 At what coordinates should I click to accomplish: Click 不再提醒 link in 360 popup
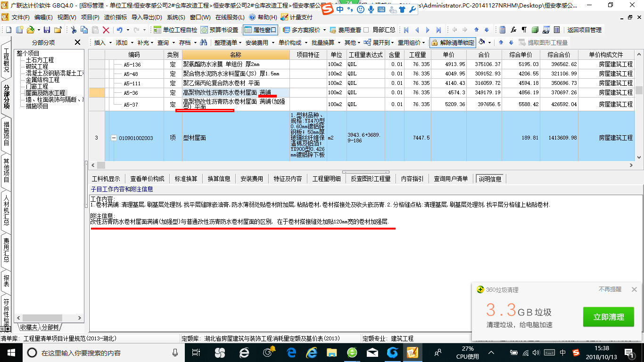610,289
